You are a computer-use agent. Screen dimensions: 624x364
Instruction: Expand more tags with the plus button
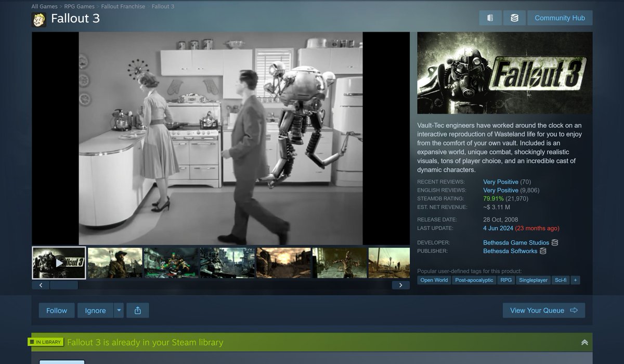[575, 280]
